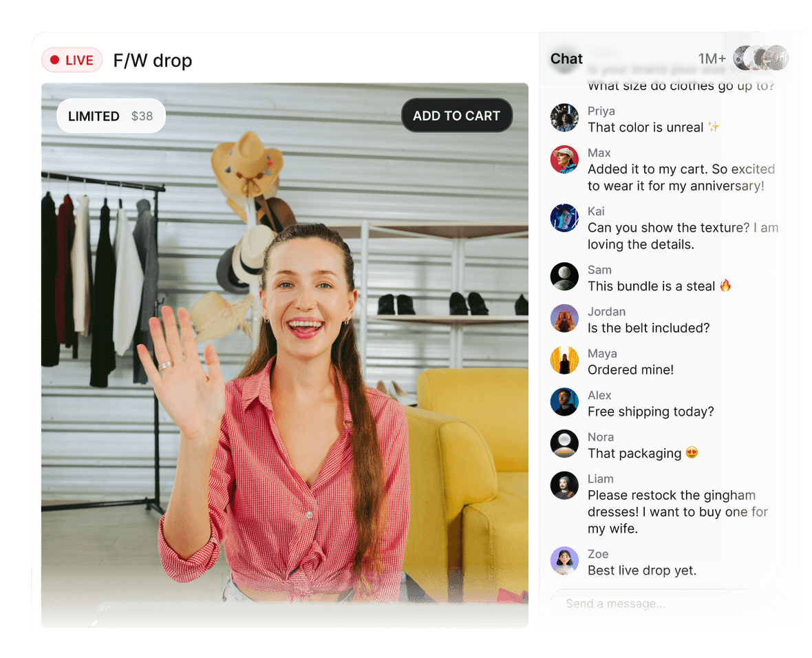Click the ADD TO CART button
The image size is (812, 658).
point(457,116)
